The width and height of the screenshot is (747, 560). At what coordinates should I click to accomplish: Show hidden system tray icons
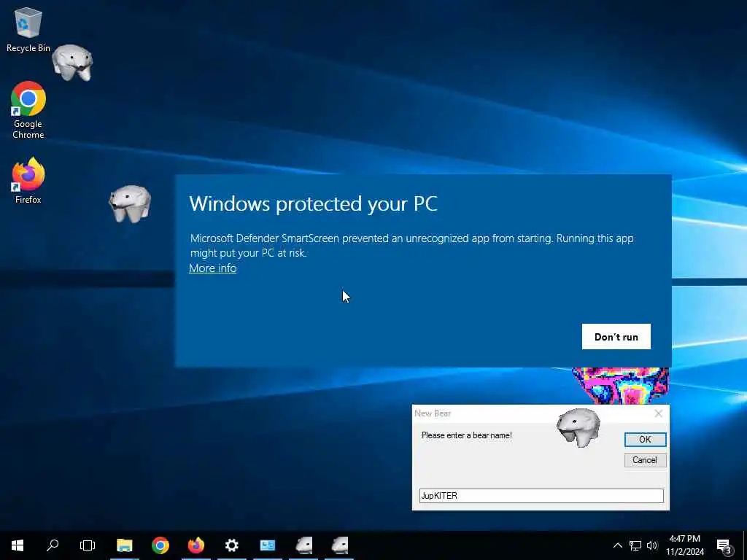(x=617, y=545)
